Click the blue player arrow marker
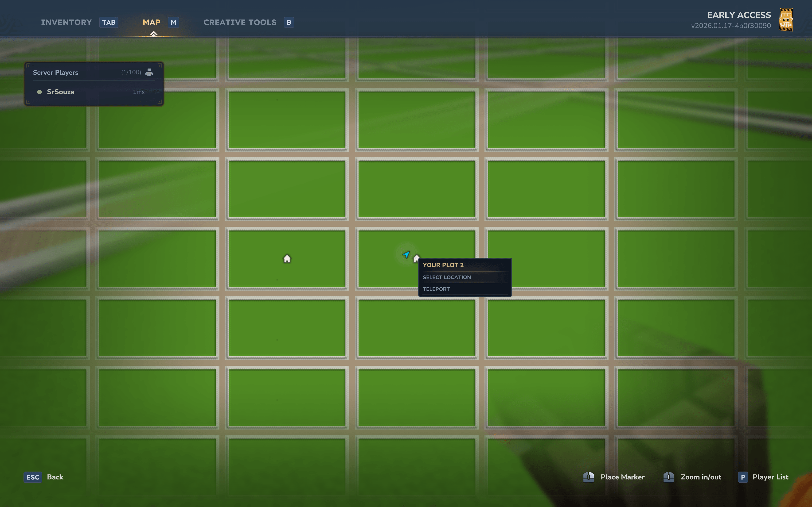 coord(406,254)
